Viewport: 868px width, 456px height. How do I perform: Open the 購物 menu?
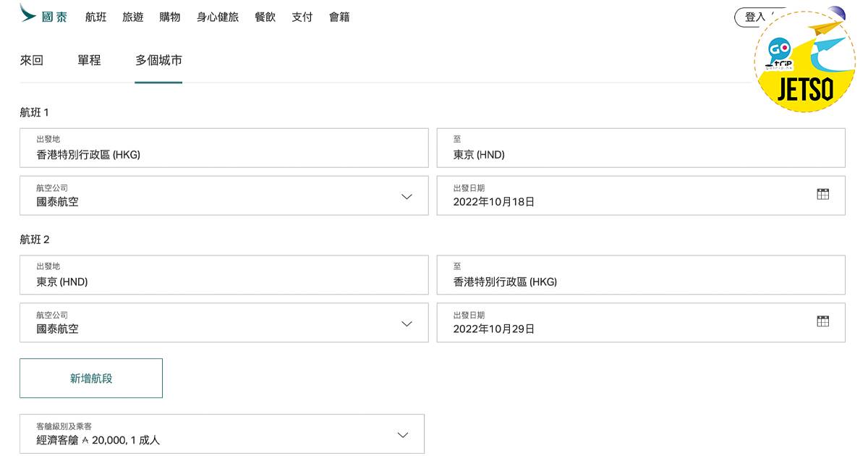[x=170, y=17]
